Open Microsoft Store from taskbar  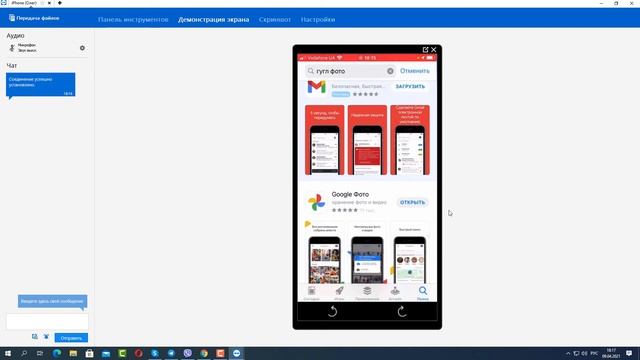click(89, 353)
